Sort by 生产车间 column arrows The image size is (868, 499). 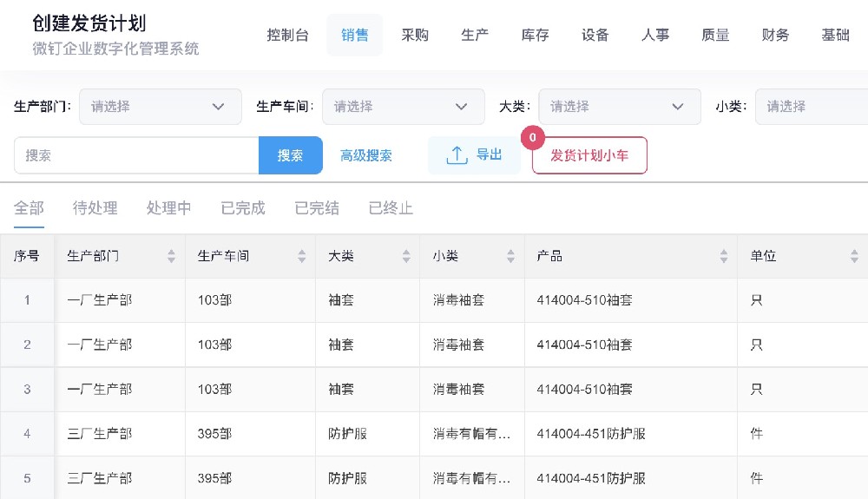pyautogui.click(x=302, y=256)
